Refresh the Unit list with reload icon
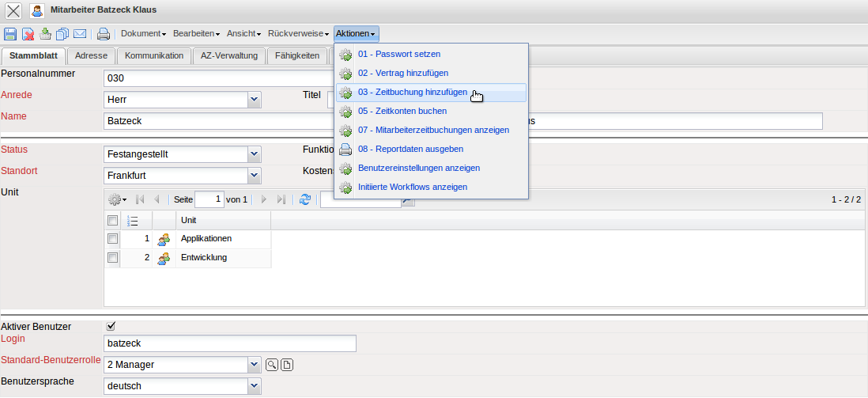The image size is (868, 398). pos(305,200)
